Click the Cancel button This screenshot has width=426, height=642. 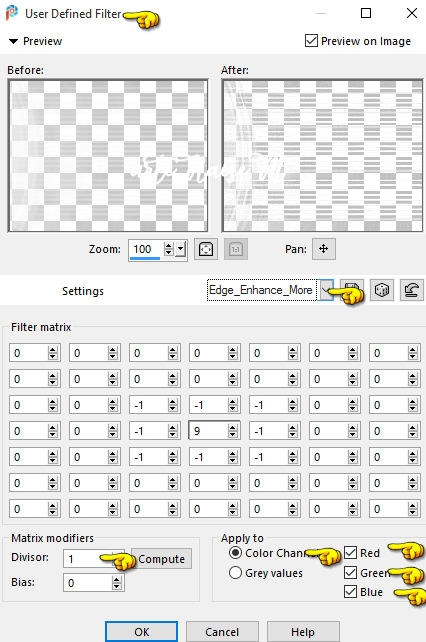(222, 632)
